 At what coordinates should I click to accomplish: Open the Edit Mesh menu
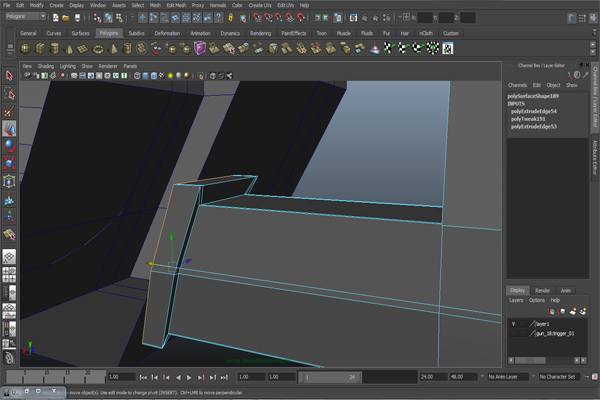[176, 5]
